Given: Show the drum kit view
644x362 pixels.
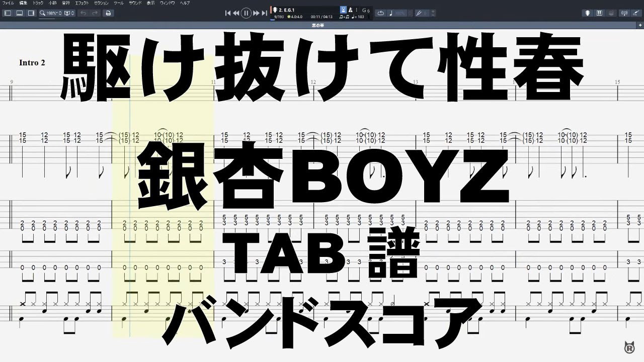Looking at the screenshot, I should 611,13.
